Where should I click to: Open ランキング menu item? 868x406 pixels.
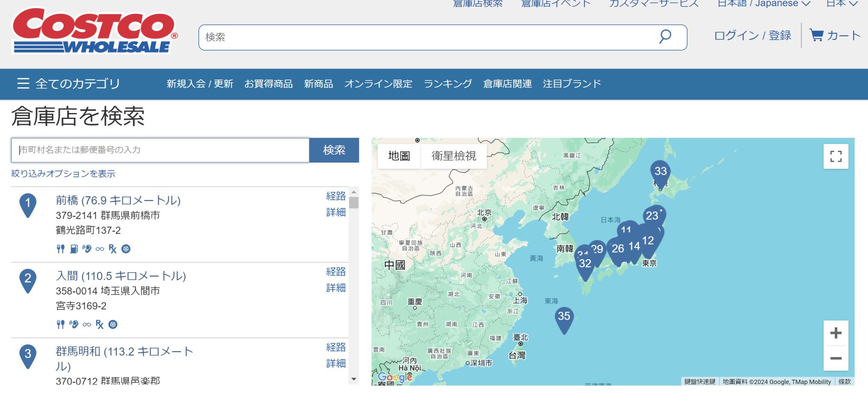448,84
